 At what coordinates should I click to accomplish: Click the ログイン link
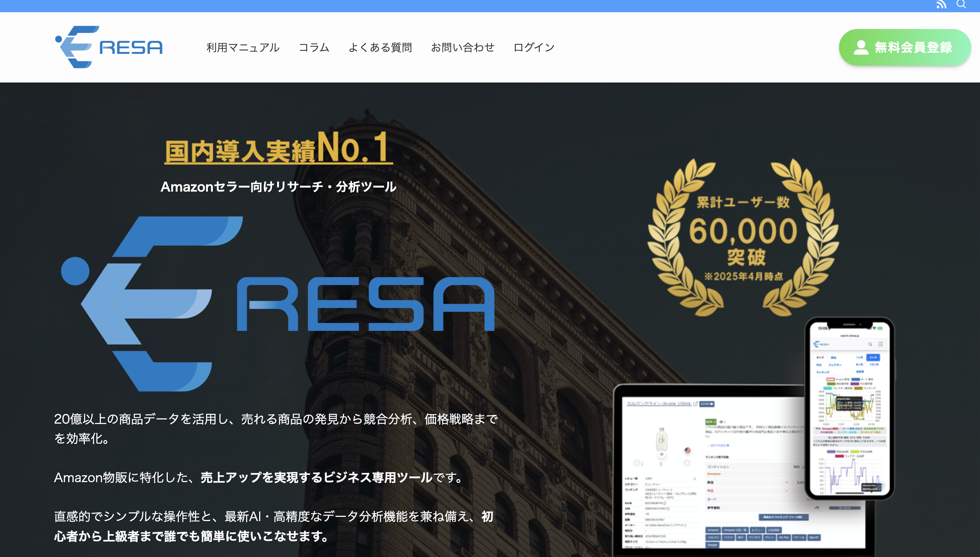coord(534,47)
